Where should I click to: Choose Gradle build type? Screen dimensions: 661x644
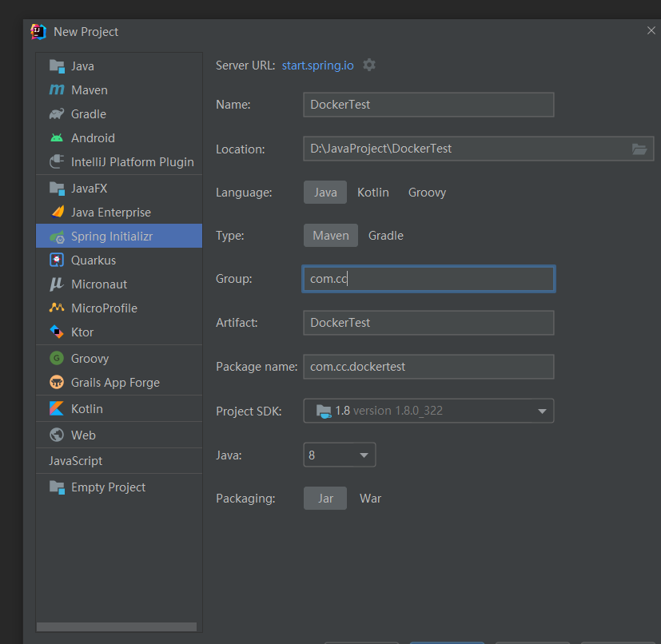[386, 235]
